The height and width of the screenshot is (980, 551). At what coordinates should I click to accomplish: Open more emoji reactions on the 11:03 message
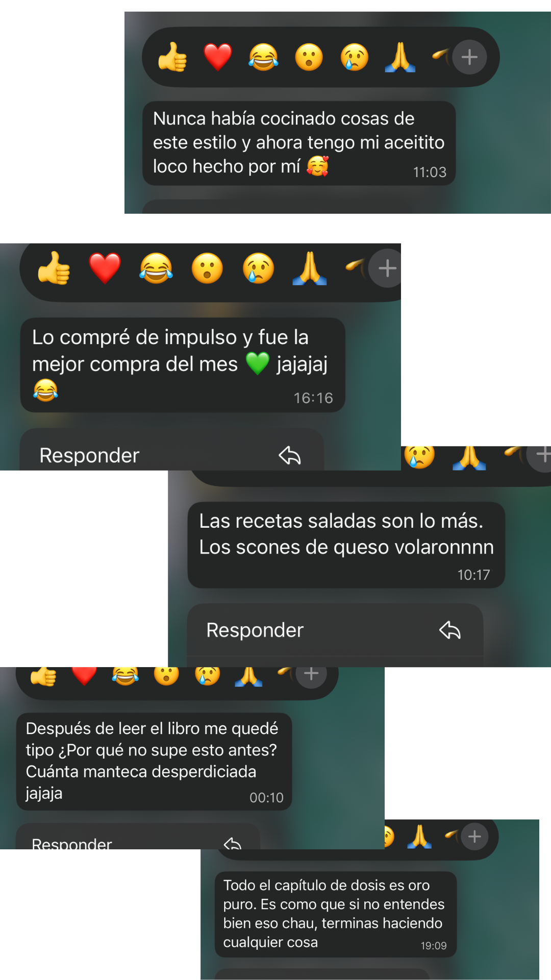tap(469, 57)
